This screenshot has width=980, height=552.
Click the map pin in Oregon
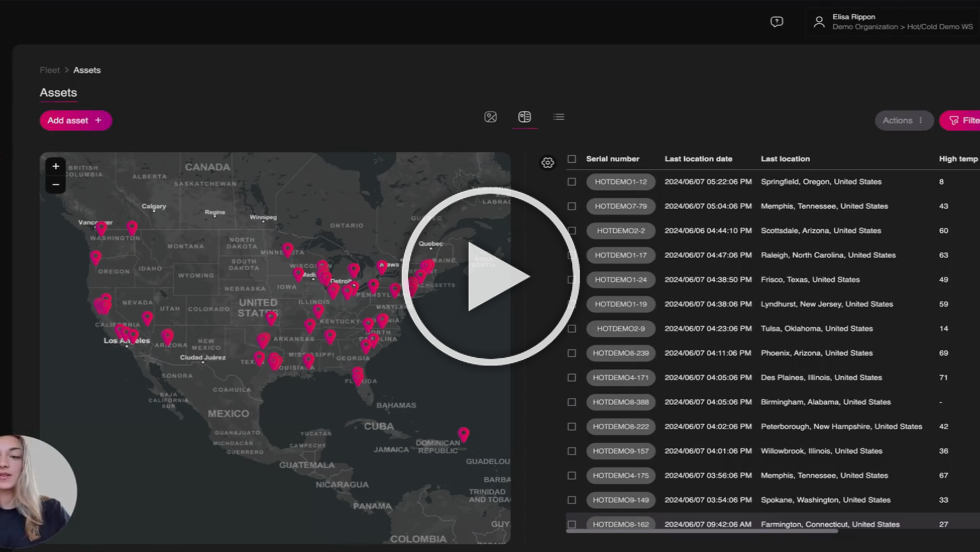click(x=95, y=258)
